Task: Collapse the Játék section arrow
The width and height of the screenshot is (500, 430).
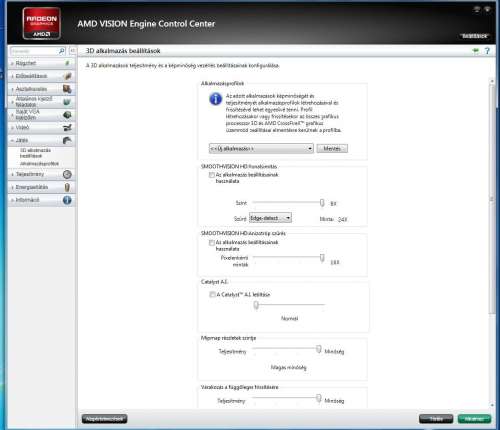Action: 12,140
